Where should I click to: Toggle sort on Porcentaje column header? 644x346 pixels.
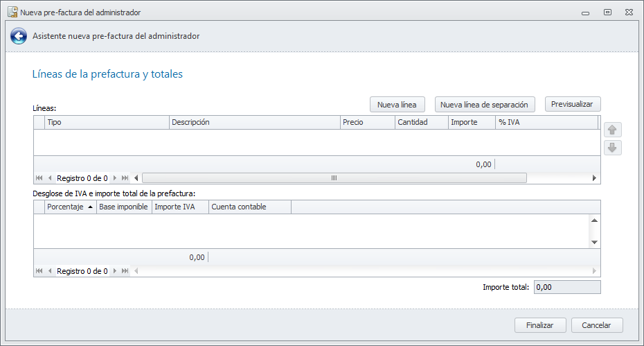tap(71, 207)
